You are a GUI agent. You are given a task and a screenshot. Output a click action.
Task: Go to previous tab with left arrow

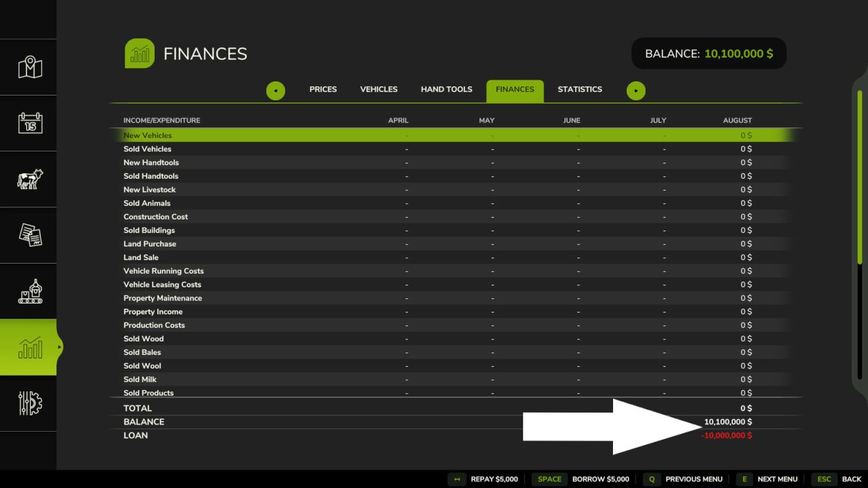pyautogui.click(x=275, y=90)
